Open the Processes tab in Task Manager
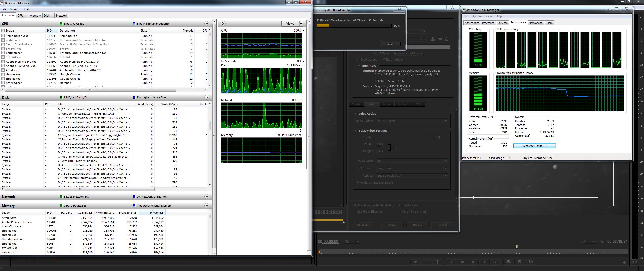 tap(488, 23)
